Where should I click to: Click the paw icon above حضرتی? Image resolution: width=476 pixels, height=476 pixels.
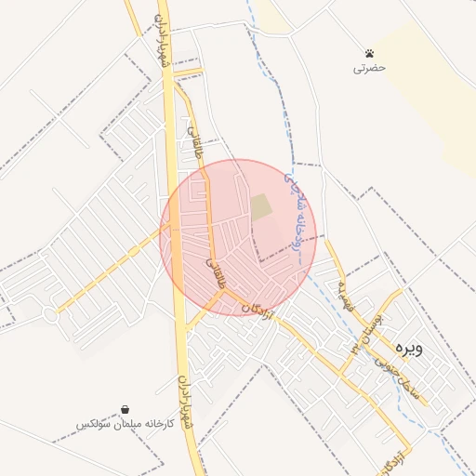(x=369, y=54)
